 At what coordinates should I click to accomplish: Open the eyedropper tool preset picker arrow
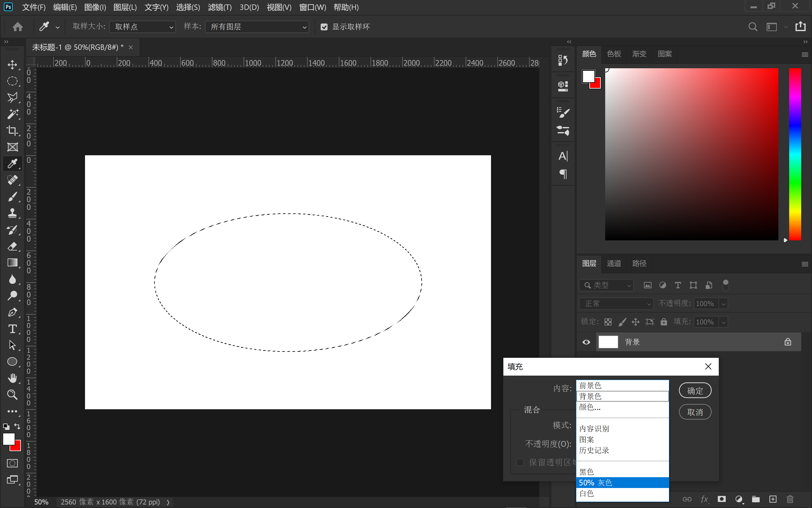pos(58,28)
